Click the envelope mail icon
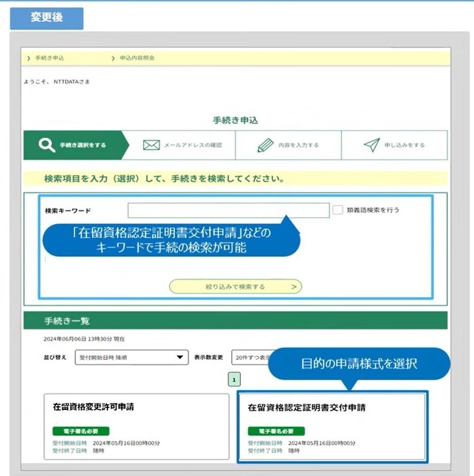Viewport: 474px width, 476px height. [x=151, y=145]
